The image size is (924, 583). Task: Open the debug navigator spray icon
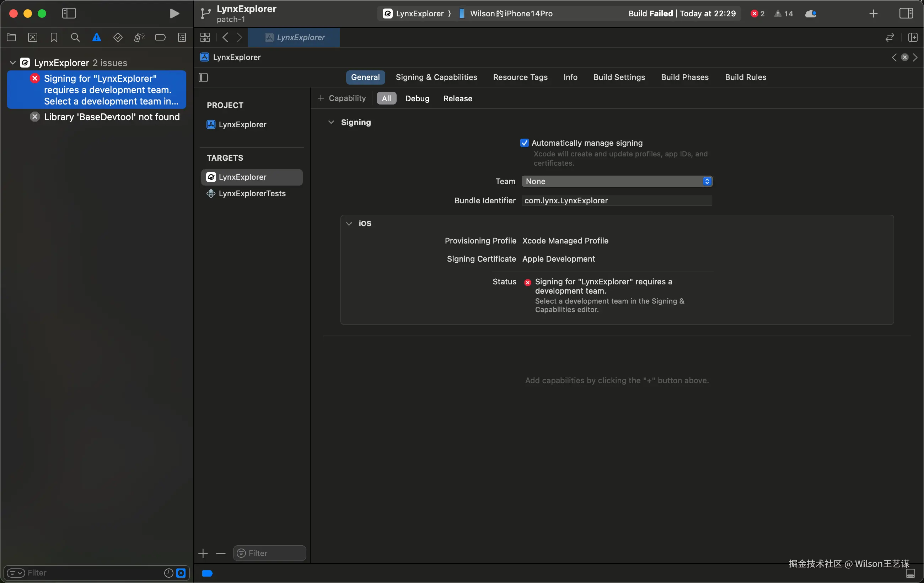coord(139,37)
